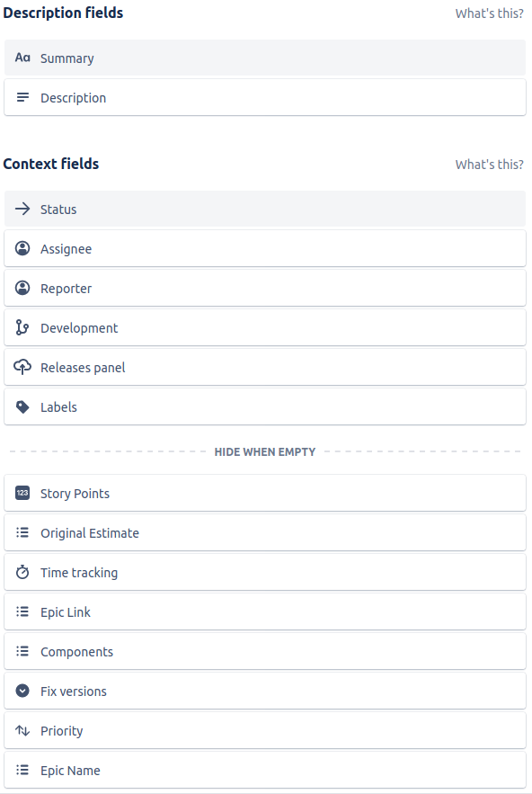Select the Original Estimate field
The width and height of the screenshot is (532, 794).
coord(265,532)
